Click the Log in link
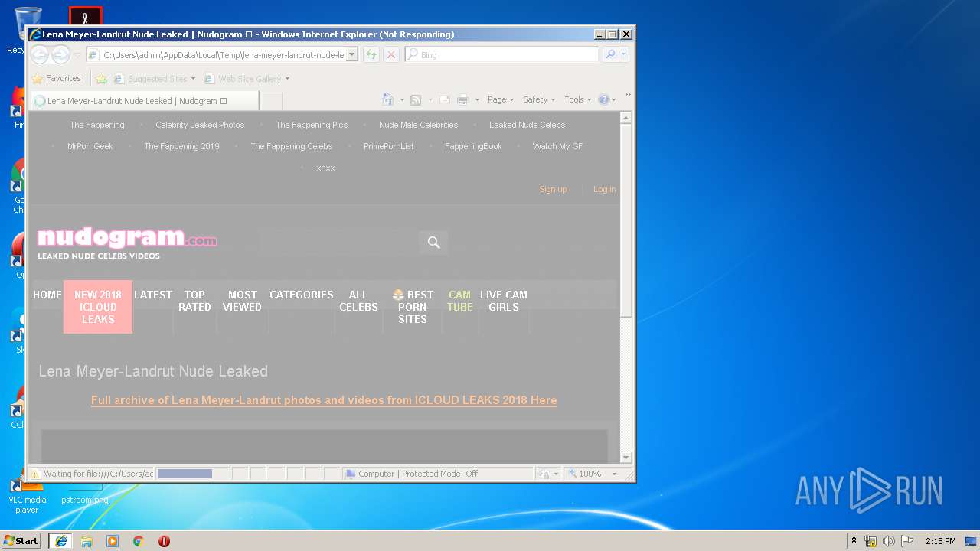Screen dimensions: 980x551 click(604, 189)
